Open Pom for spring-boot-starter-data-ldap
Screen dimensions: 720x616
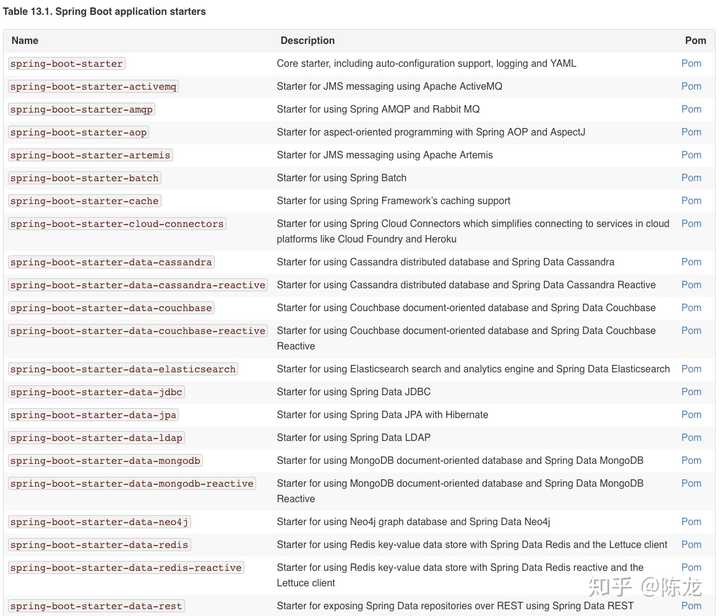pyautogui.click(x=691, y=438)
